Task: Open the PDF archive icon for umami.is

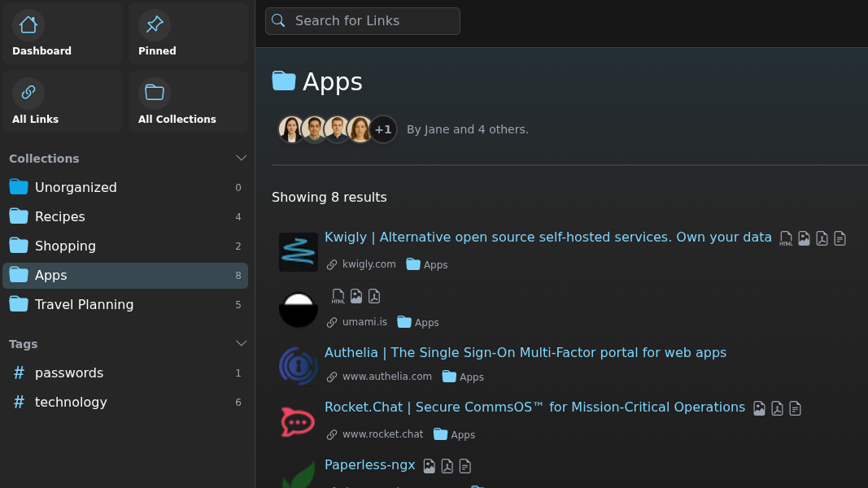Action: pyautogui.click(x=374, y=297)
